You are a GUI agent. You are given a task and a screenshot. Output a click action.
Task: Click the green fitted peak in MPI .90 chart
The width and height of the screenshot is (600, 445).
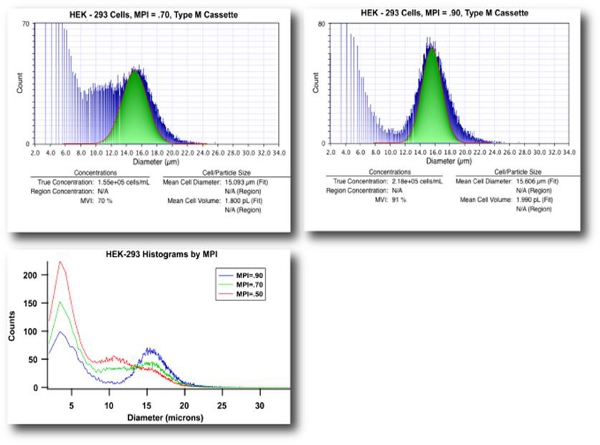pyautogui.click(x=432, y=99)
